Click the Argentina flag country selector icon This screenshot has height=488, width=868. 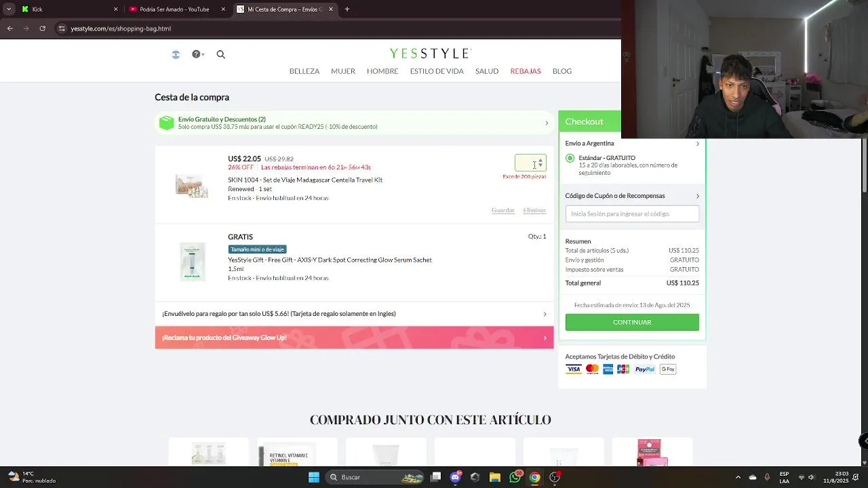[176, 54]
